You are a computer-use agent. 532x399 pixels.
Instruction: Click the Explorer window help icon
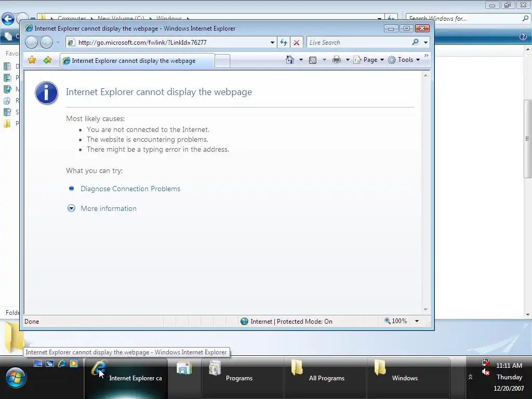click(x=523, y=36)
